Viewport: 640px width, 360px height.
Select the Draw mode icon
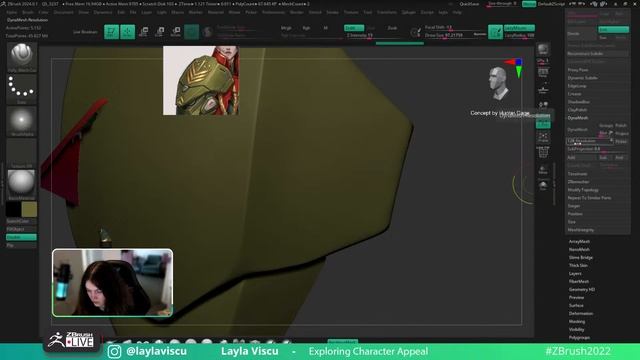128,32
